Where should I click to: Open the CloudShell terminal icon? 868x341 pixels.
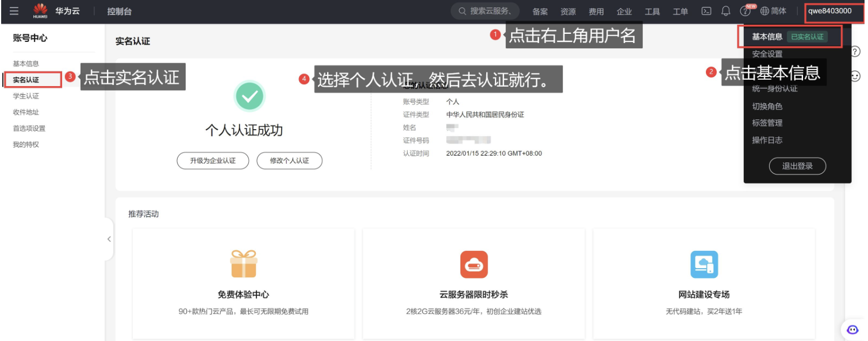pos(706,11)
